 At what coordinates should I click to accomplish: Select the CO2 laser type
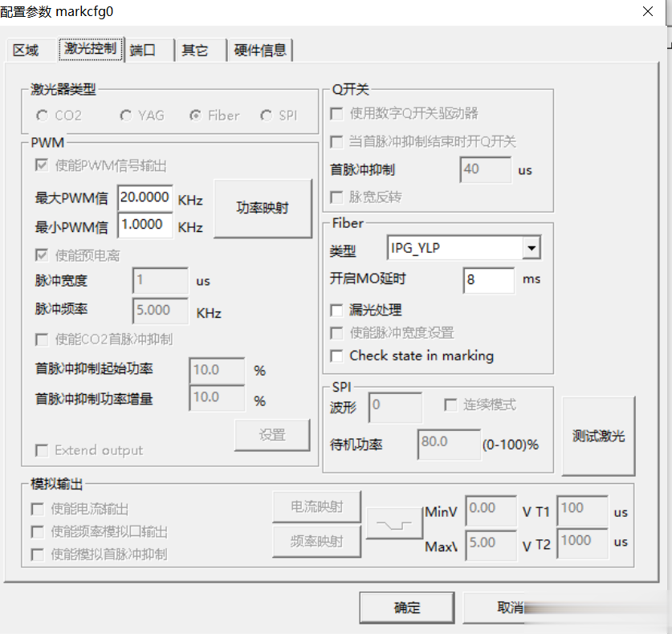(42, 115)
